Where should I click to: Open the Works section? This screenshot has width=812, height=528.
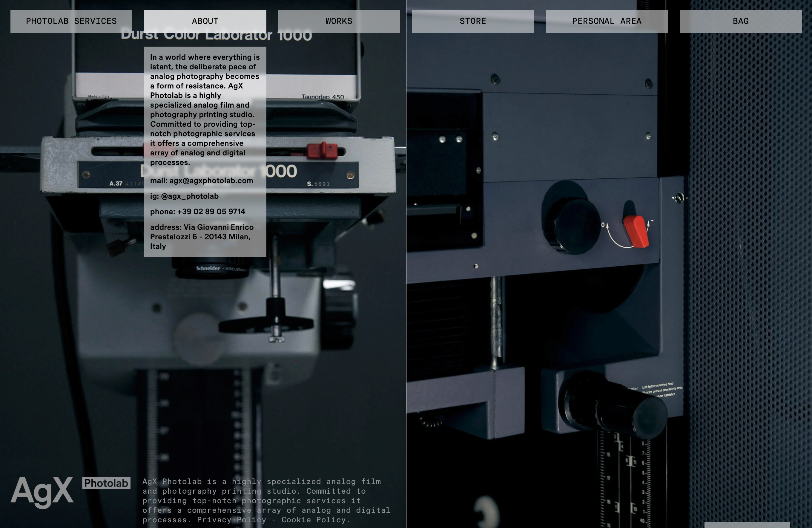pos(339,21)
